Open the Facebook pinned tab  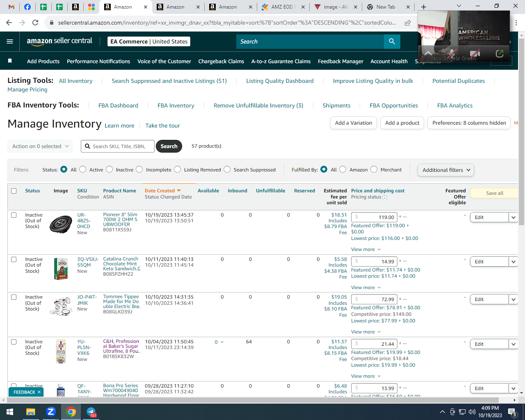27,7
